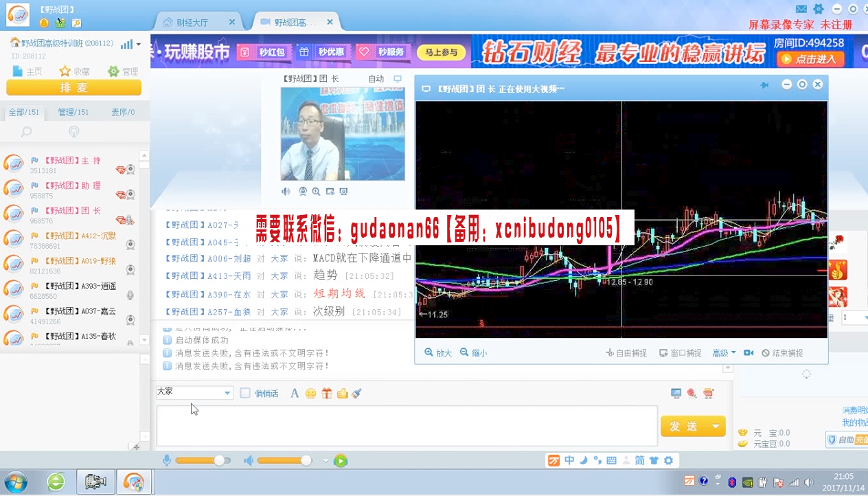Click the shopping cart icon above the send button
This screenshot has height=496, width=868.
click(x=708, y=394)
